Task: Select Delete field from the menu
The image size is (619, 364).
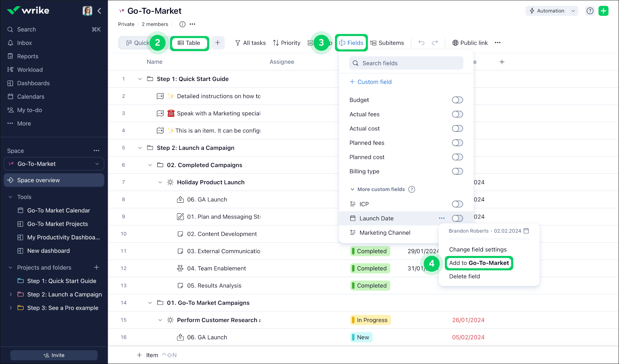Action: pos(464,276)
